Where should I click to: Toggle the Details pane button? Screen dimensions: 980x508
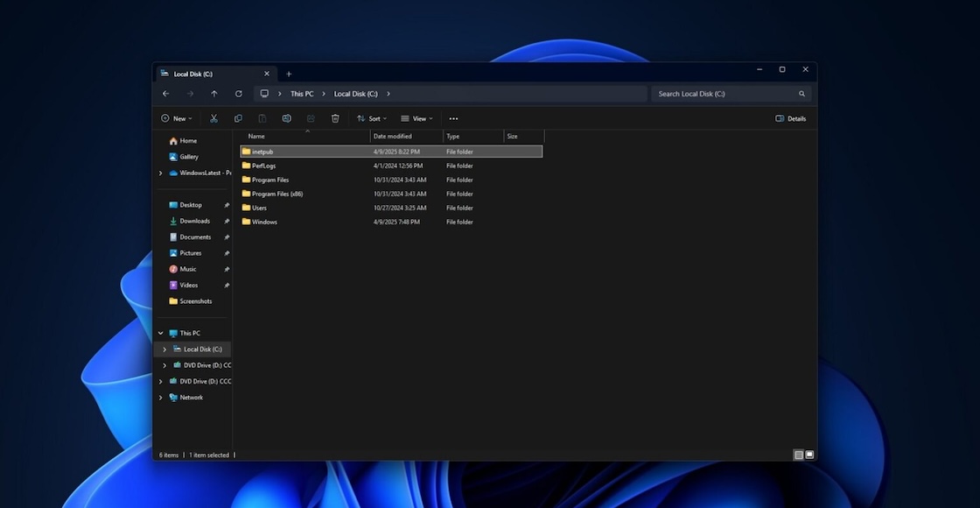791,118
